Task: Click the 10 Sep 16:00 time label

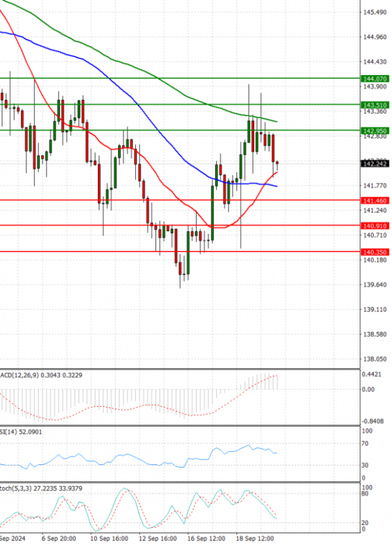Action: 108,539
